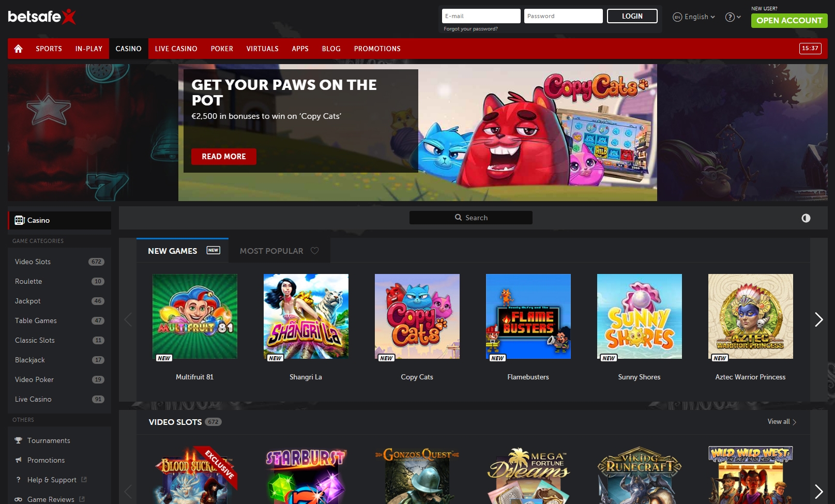
Task: Click the green Open Account button
Action: click(x=788, y=21)
